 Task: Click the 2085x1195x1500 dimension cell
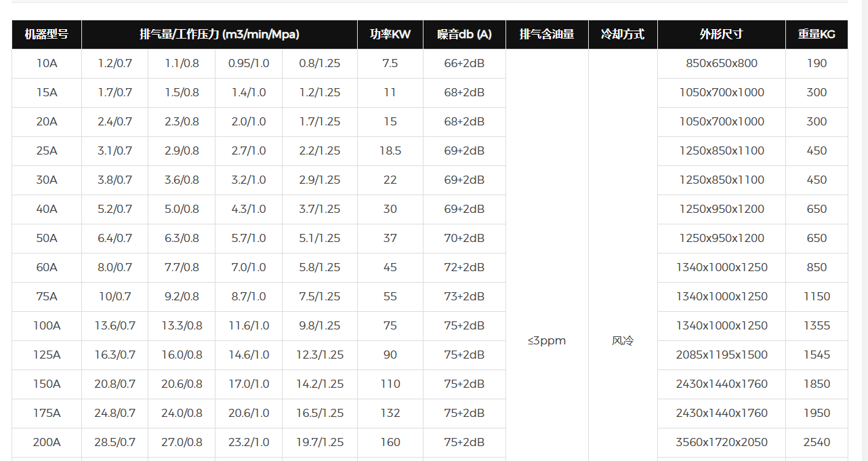[x=722, y=355]
